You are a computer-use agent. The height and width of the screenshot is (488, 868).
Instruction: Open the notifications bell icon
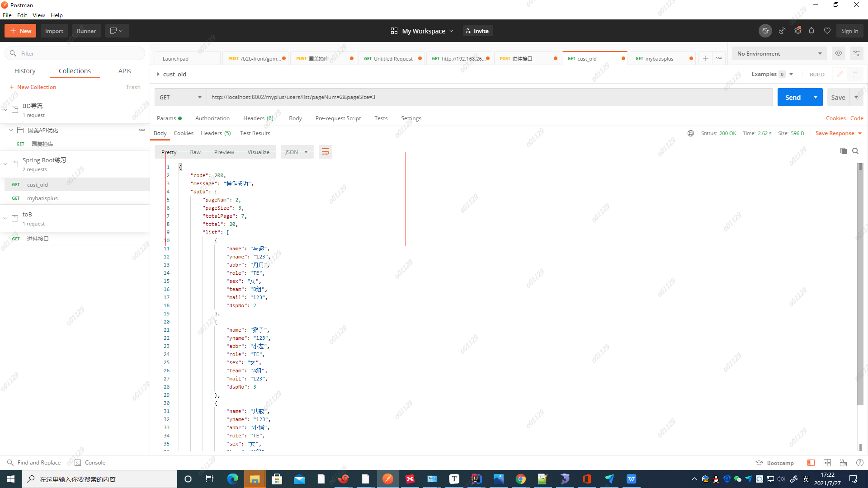pos(811,31)
